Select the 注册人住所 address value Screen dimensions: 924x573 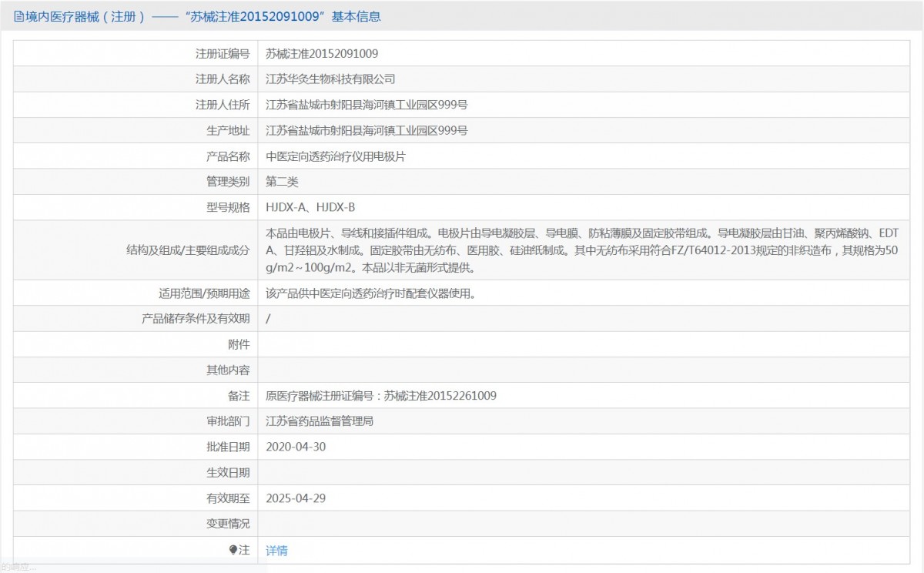(367, 105)
